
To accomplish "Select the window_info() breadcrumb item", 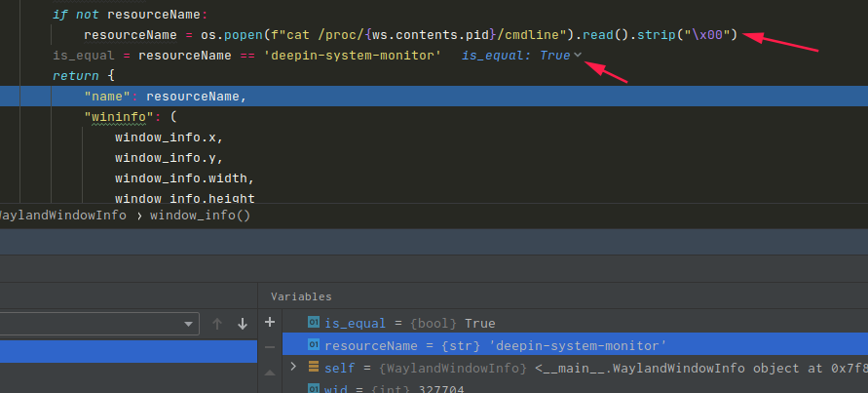I will coord(200,215).
